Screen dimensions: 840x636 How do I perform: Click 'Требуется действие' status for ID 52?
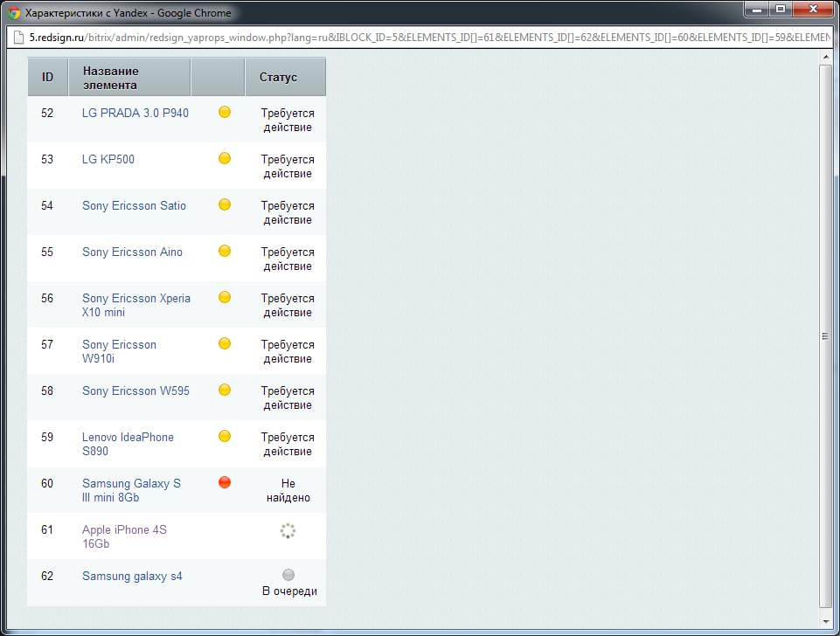(288, 120)
